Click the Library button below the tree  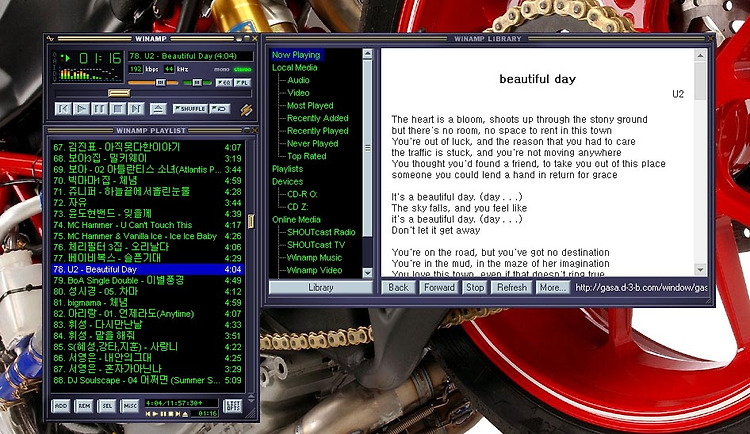[x=320, y=288]
